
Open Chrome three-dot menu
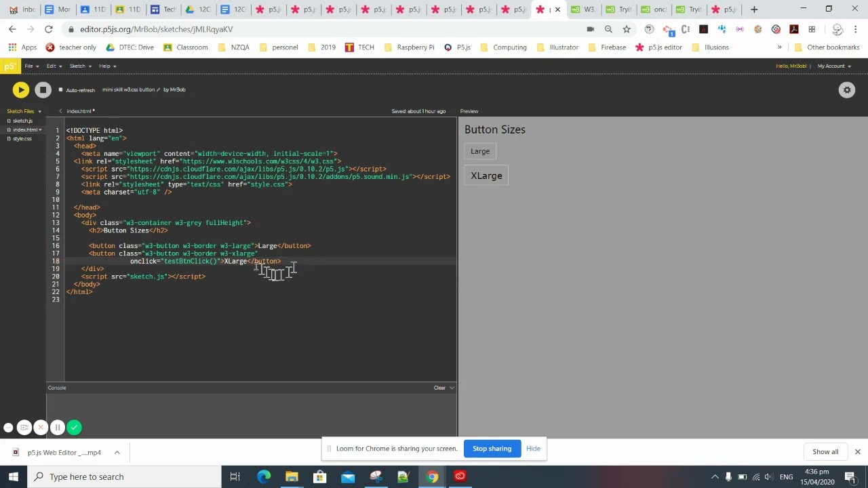click(x=856, y=29)
